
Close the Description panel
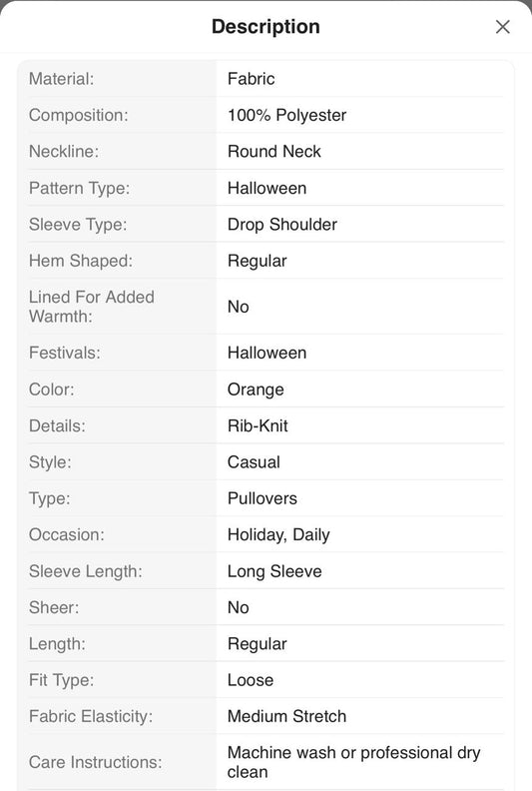(x=502, y=27)
